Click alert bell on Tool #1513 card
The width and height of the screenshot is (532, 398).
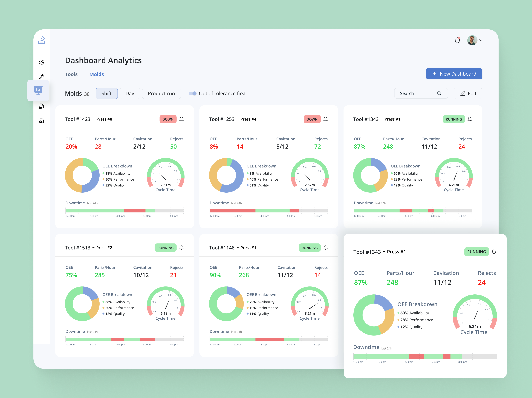coord(182,248)
